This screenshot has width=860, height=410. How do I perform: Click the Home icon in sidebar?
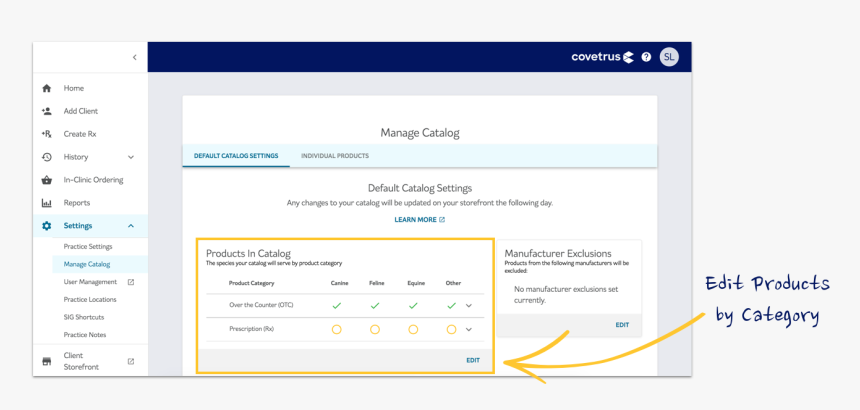(46, 88)
